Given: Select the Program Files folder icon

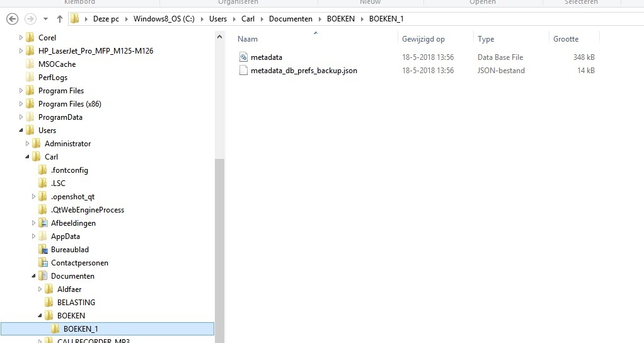Looking at the screenshot, I should click(x=30, y=90).
